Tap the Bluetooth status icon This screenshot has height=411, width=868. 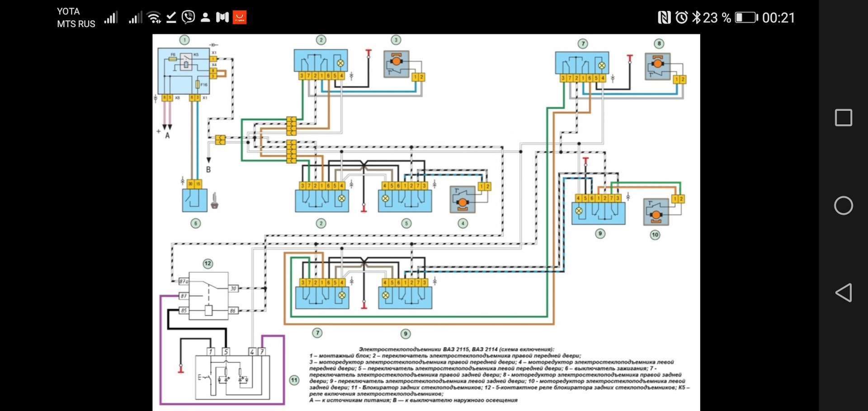coord(696,18)
